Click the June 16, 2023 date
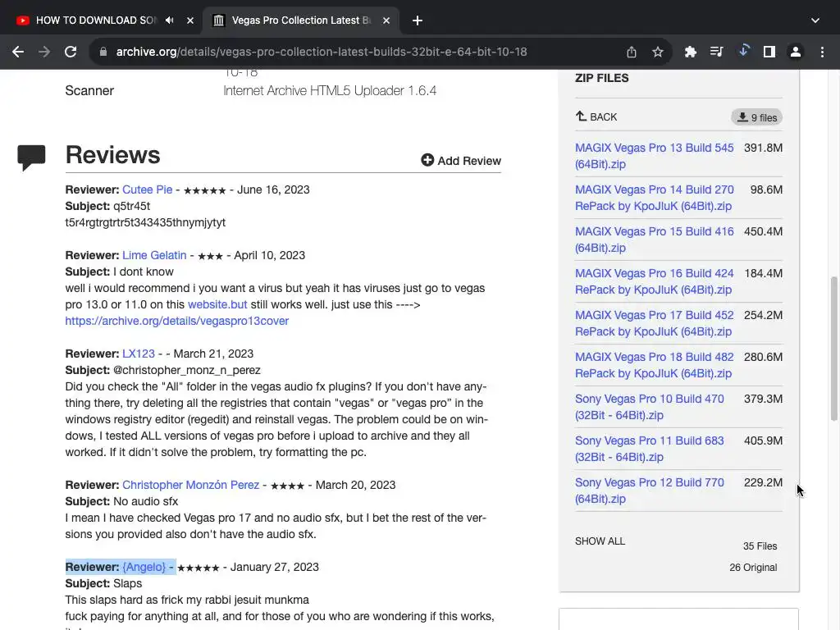This screenshot has width=840, height=630. click(273, 189)
